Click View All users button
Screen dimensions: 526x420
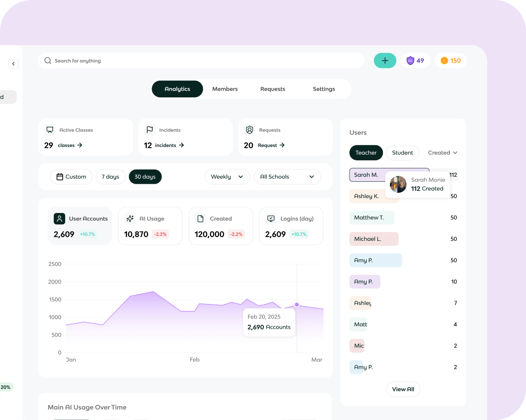(x=403, y=389)
